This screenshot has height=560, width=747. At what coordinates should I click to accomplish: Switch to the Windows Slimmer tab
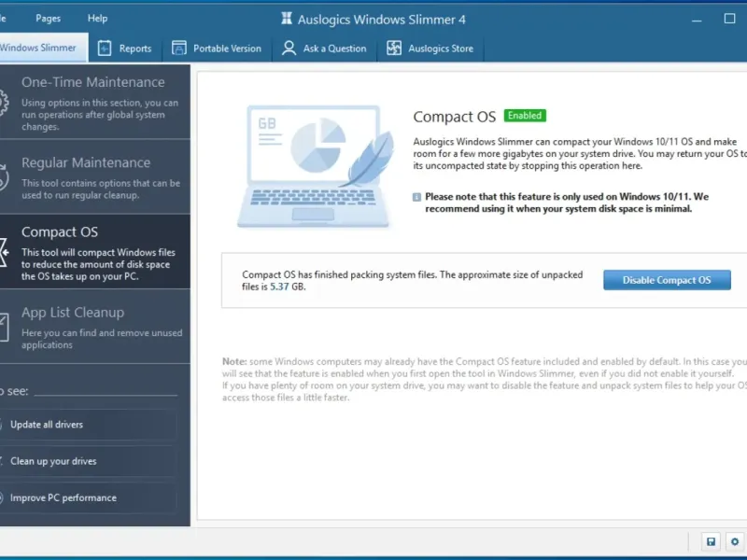pyautogui.click(x=43, y=48)
